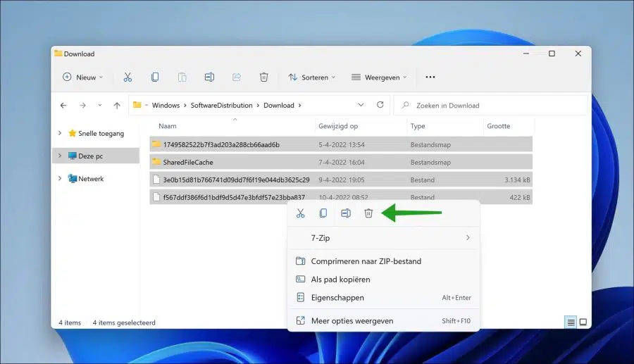Sort by Grootte column header
The width and height of the screenshot is (634, 364).
click(x=499, y=126)
